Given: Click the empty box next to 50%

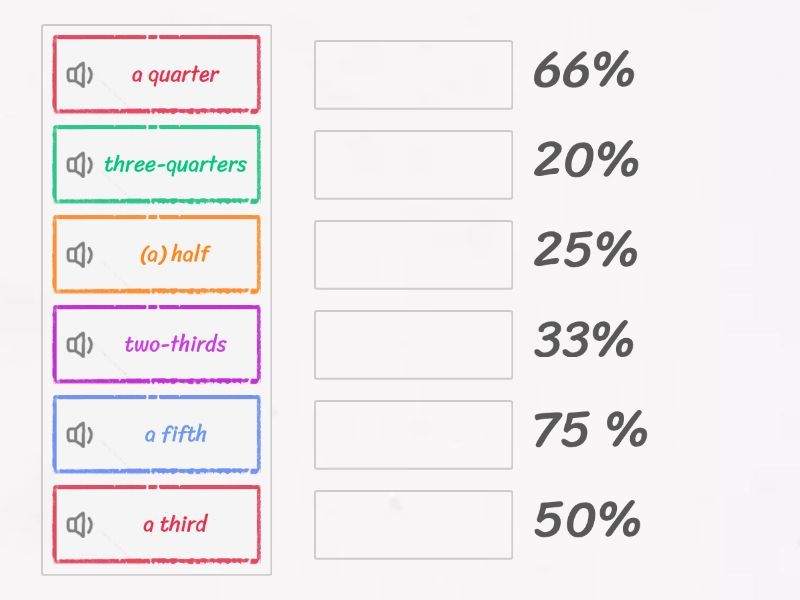Looking at the screenshot, I should [413, 525].
